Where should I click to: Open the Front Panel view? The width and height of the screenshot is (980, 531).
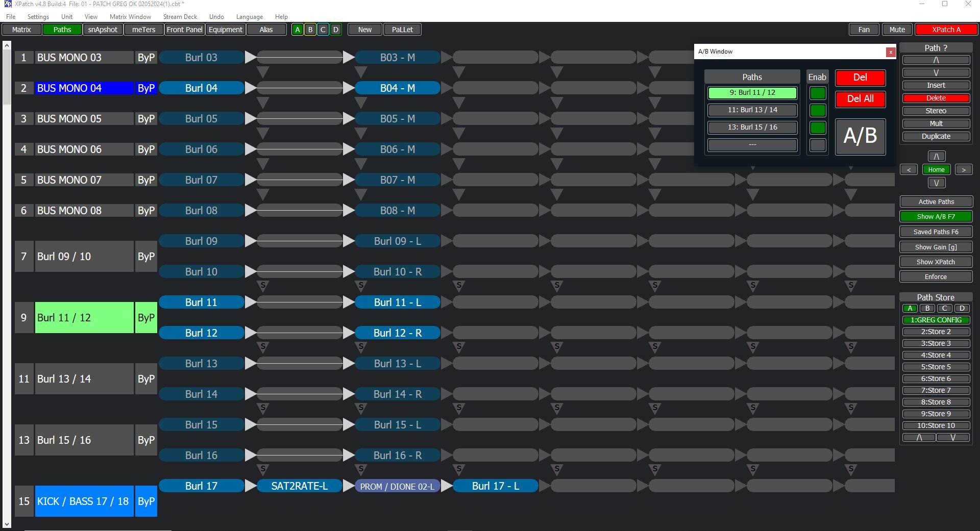tap(184, 30)
